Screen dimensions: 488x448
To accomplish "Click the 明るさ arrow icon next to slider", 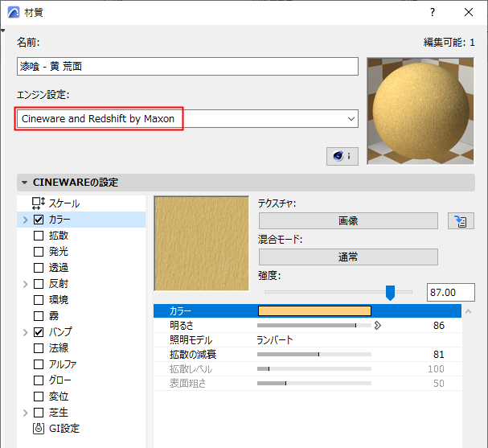I will click(378, 325).
